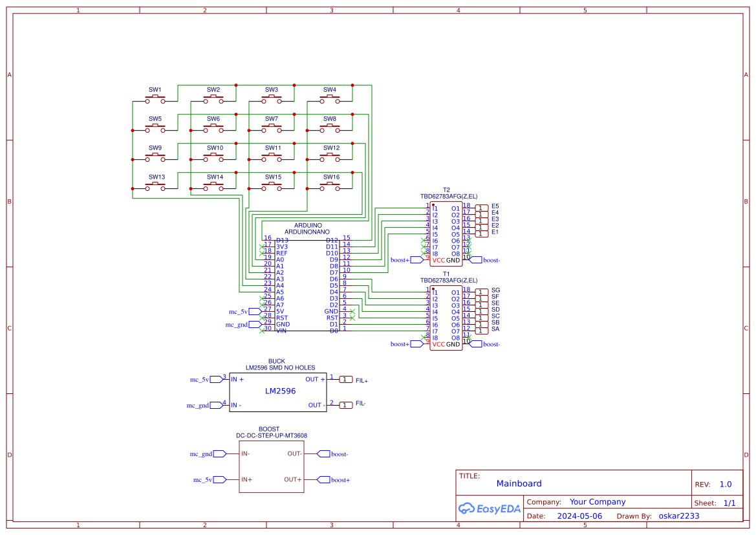The image size is (756, 535).
Task: Click the 2024-05-06 date field
Action: pyautogui.click(x=580, y=516)
